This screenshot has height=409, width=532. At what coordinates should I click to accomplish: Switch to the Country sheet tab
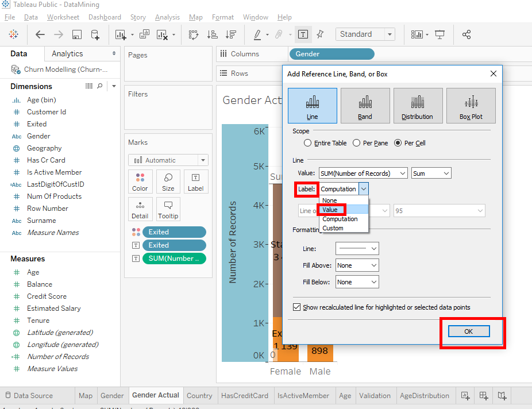199,395
